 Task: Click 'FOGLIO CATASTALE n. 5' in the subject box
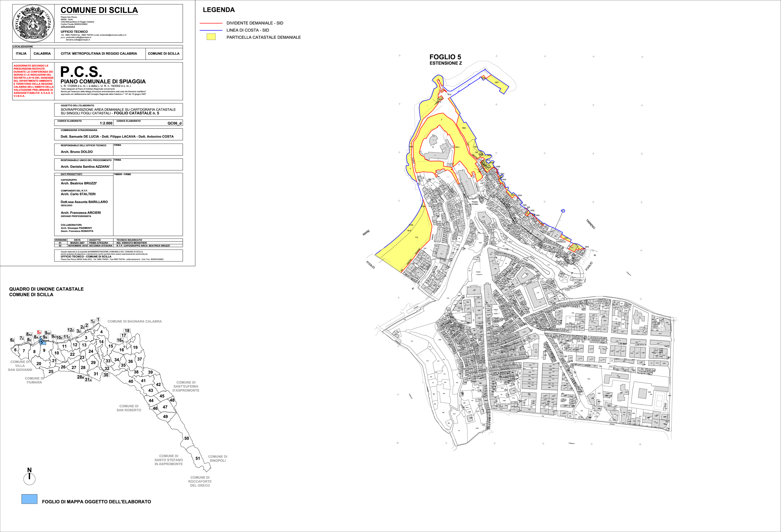click(x=136, y=113)
